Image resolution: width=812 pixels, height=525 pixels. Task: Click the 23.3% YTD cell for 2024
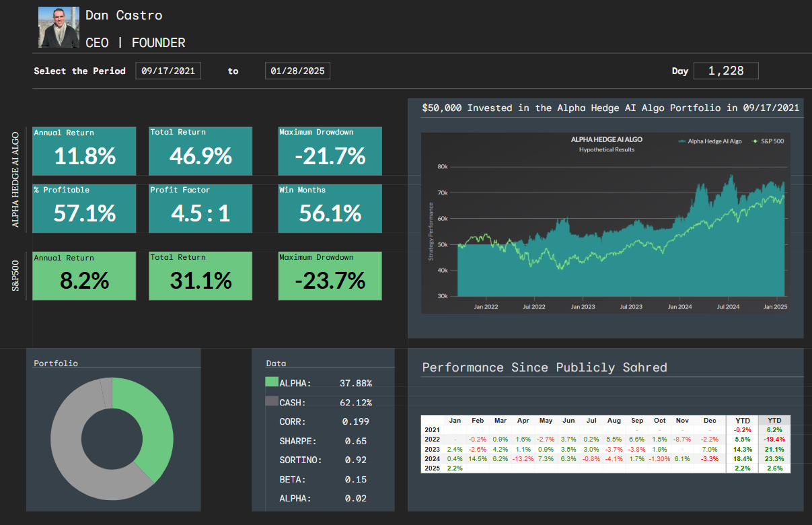[x=774, y=458]
